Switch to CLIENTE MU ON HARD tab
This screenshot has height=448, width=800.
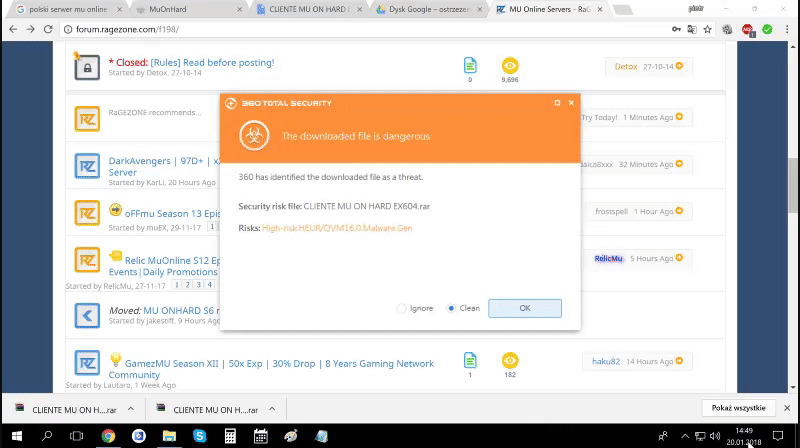tap(309, 9)
